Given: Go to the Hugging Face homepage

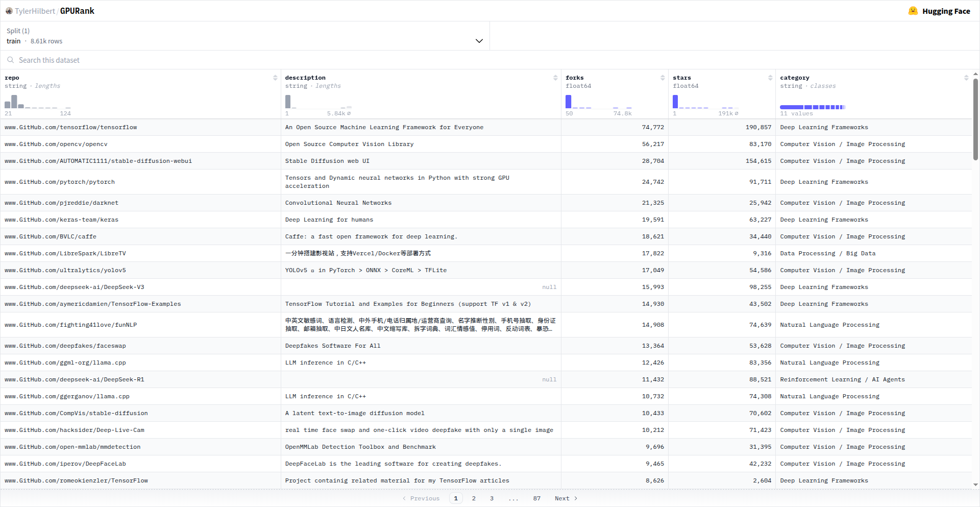Looking at the screenshot, I should [x=939, y=11].
